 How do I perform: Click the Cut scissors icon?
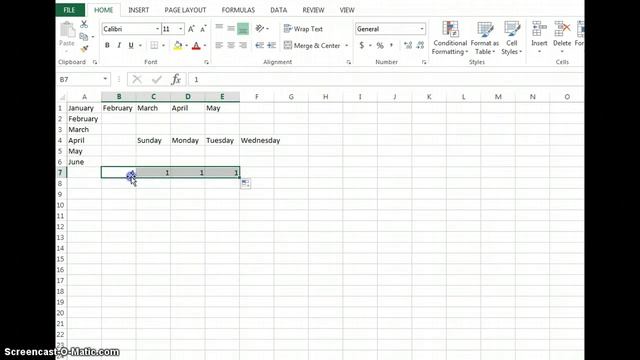click(x=84, y=24)
